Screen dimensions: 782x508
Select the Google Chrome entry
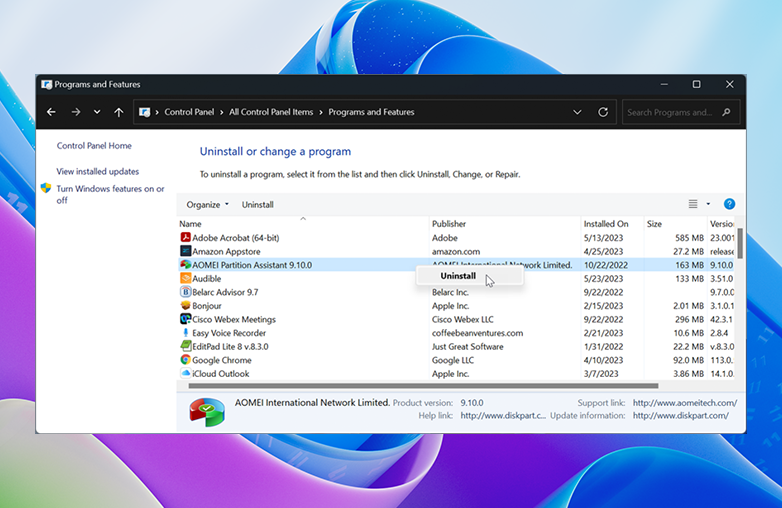click(456, 359)
